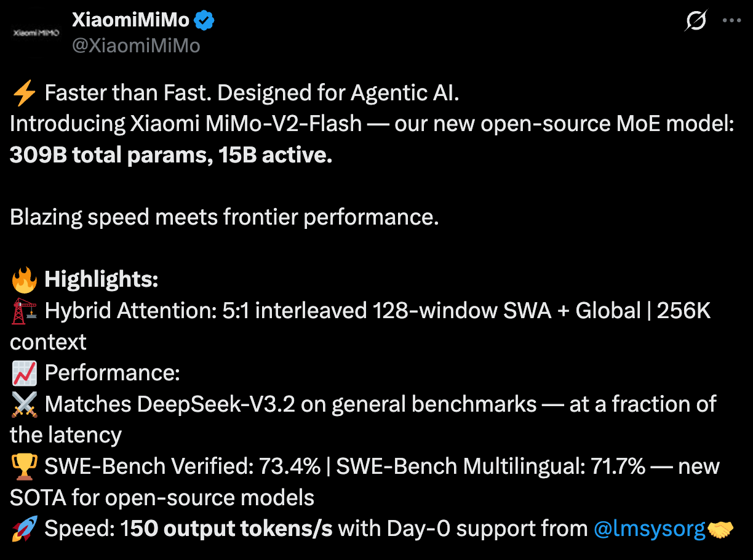Click the lightning bolt emoji
The height and width of the screenshot is (560, 753).
[x=24, y=94]
